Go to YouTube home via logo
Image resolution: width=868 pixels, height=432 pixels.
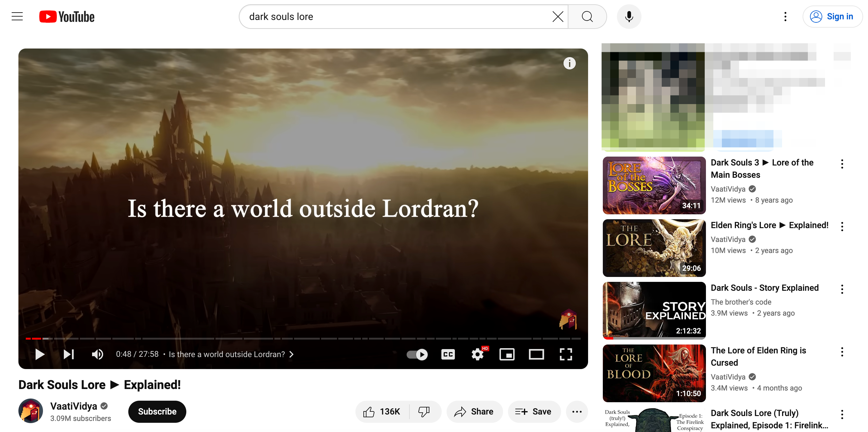tap(67, 17)
